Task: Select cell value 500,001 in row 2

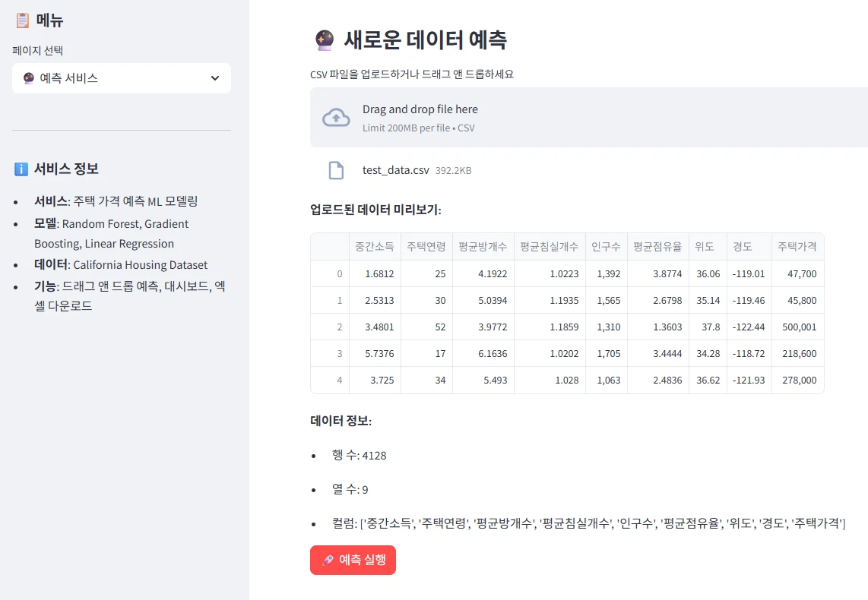Action: (x=799, y=327)
